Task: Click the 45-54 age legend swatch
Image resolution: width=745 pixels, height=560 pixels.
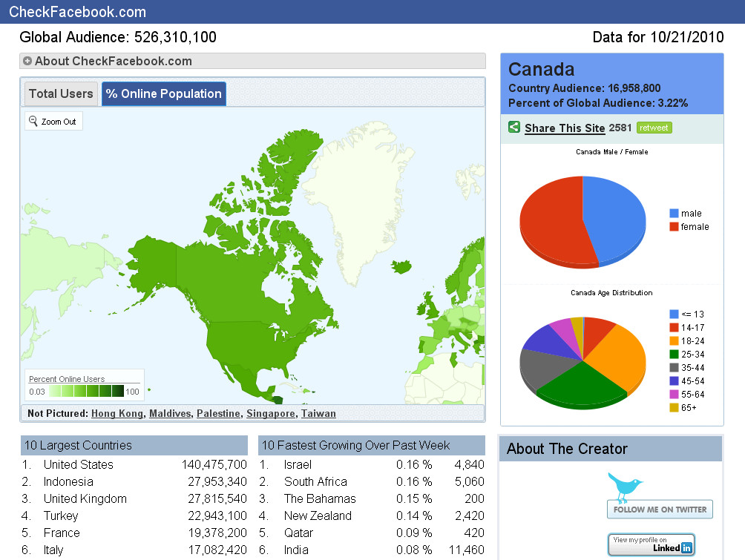Action: 674,381
